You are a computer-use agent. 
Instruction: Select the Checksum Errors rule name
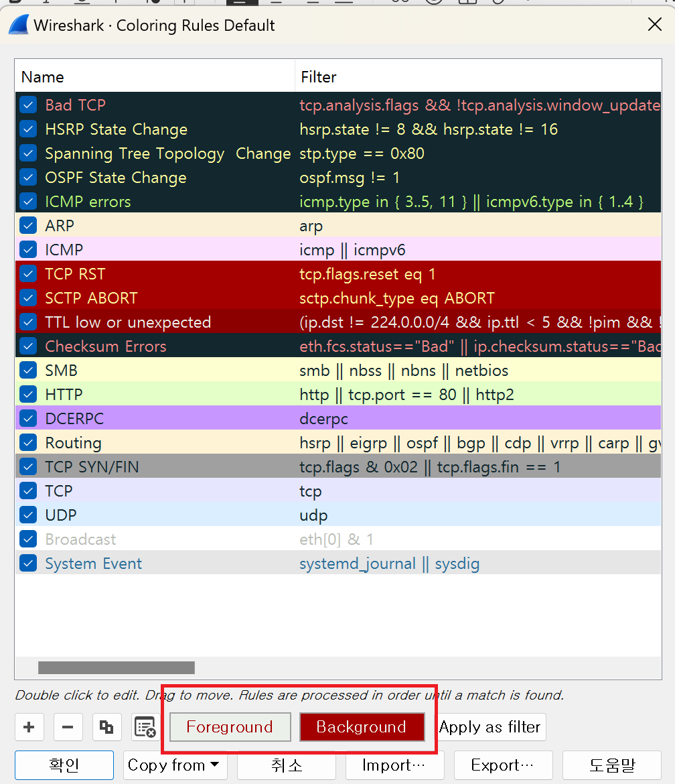pos(105,346)
